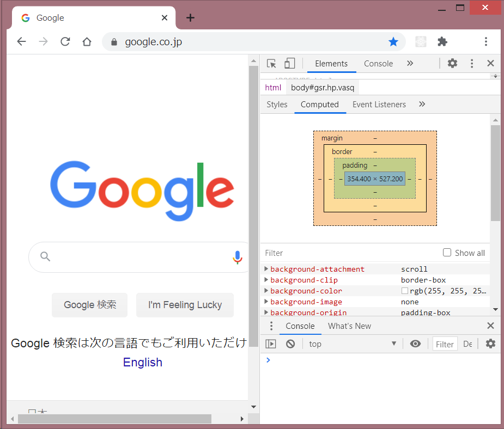Click the Computed pane vertical scrollbar thumb
This screenshot has width=504, height=429.
(495, 173)
